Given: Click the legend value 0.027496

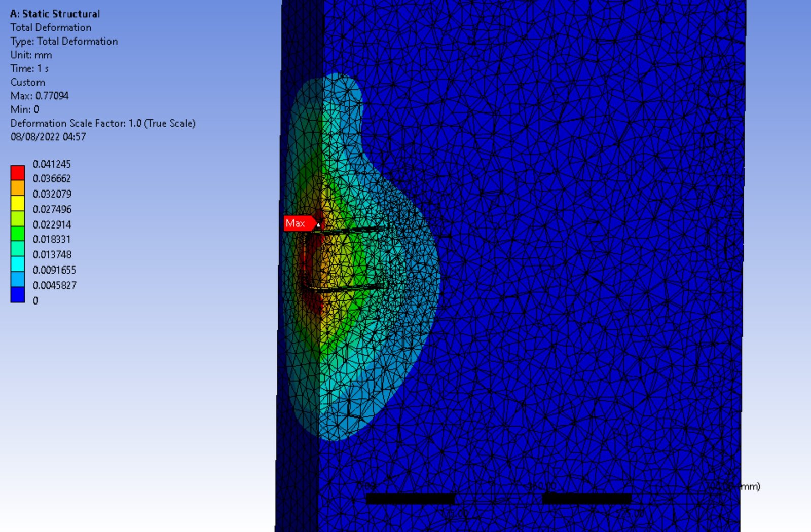Looking at the screenshot, I should (52, 209).
